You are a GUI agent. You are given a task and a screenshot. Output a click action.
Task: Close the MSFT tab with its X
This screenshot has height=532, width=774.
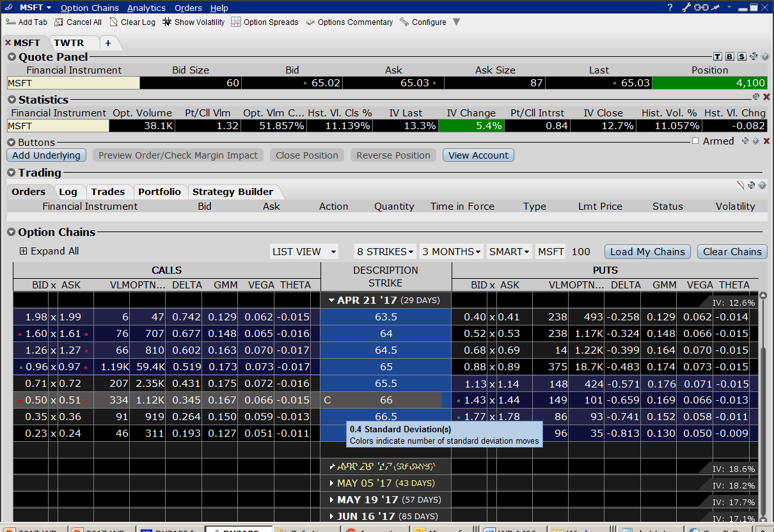(x=8, y=43)
